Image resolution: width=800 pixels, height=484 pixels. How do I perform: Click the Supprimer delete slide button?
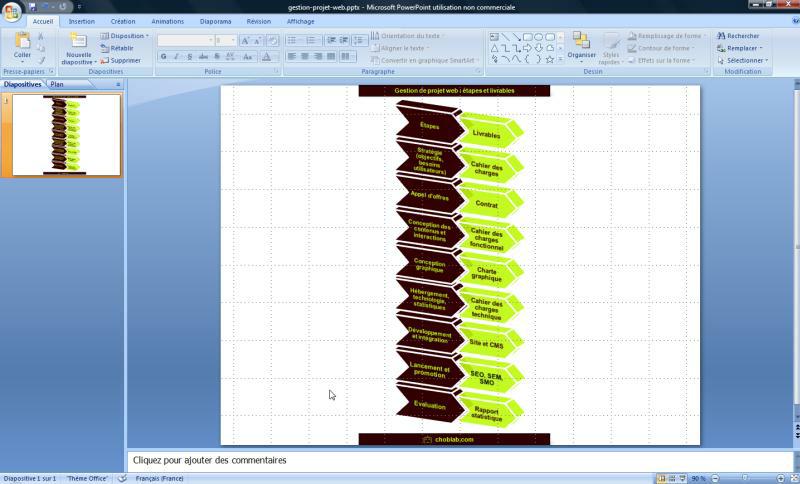[x=120, y=60]
